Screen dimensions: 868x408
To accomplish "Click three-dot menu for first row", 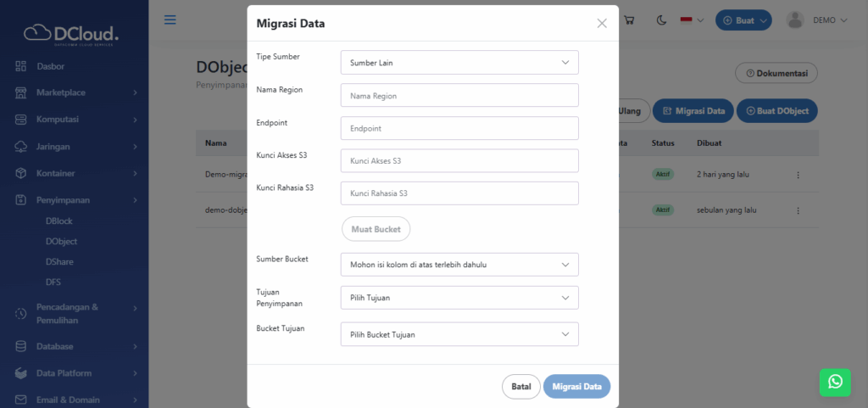I will point(798,175).
